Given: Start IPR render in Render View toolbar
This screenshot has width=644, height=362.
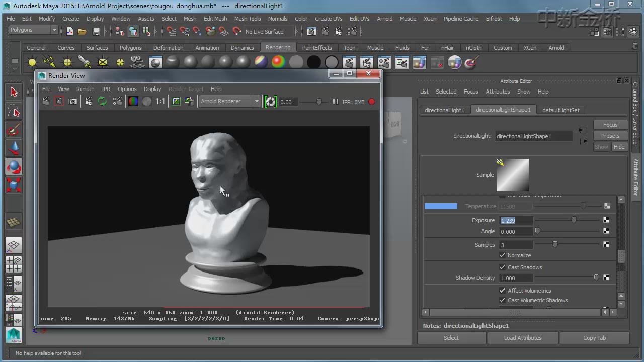Looking at the screenshot, I should [x=89, y=101].
